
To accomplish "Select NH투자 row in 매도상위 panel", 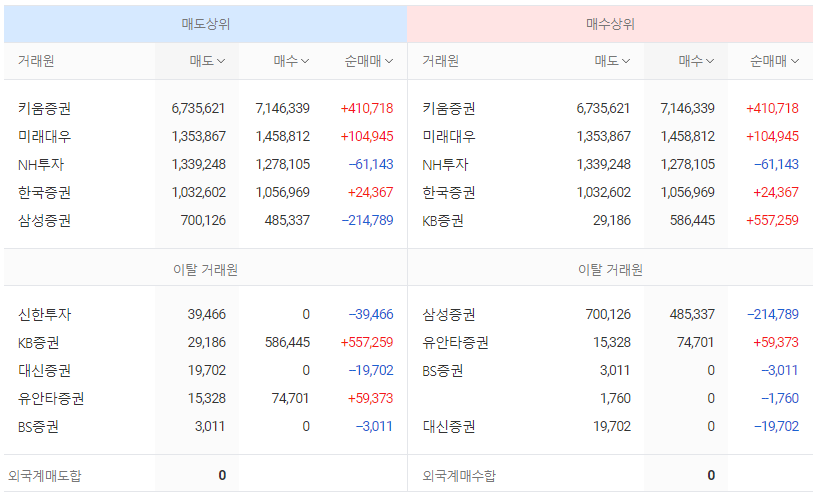I will click(x=206, y=164).
